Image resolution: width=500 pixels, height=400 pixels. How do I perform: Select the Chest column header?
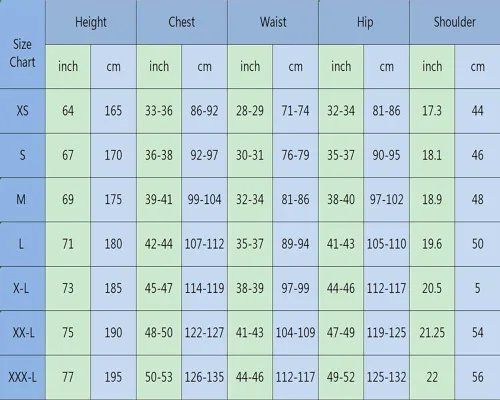(x=182, y=22)
